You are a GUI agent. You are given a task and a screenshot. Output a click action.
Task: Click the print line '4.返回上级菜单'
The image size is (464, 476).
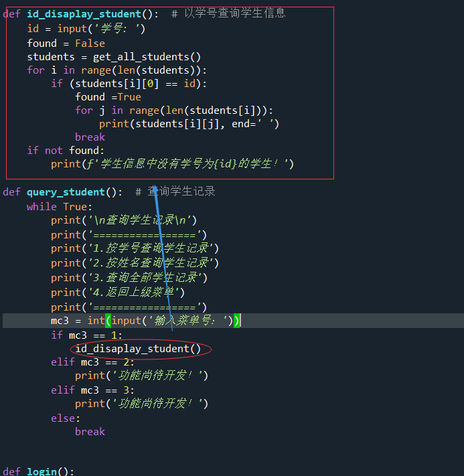tap(118, 293)
